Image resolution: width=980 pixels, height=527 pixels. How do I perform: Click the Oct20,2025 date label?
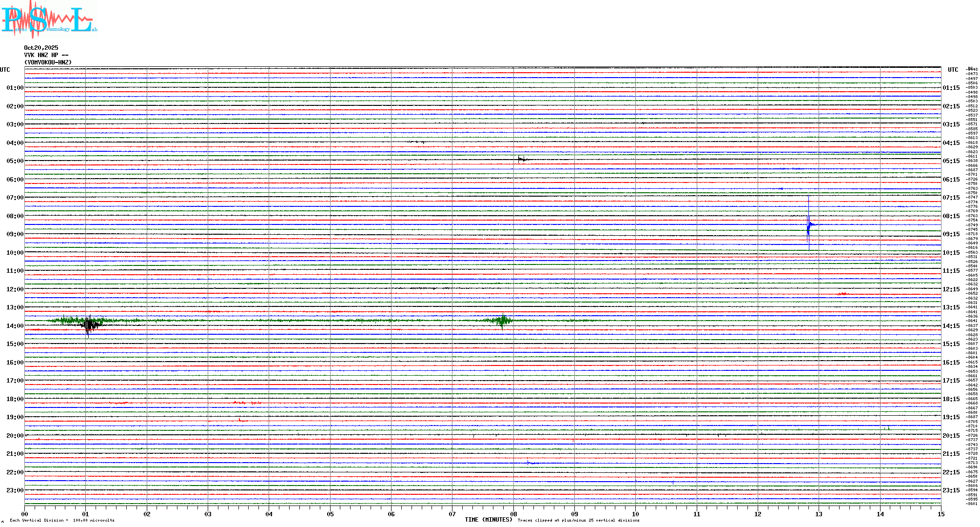pos(41,48)
